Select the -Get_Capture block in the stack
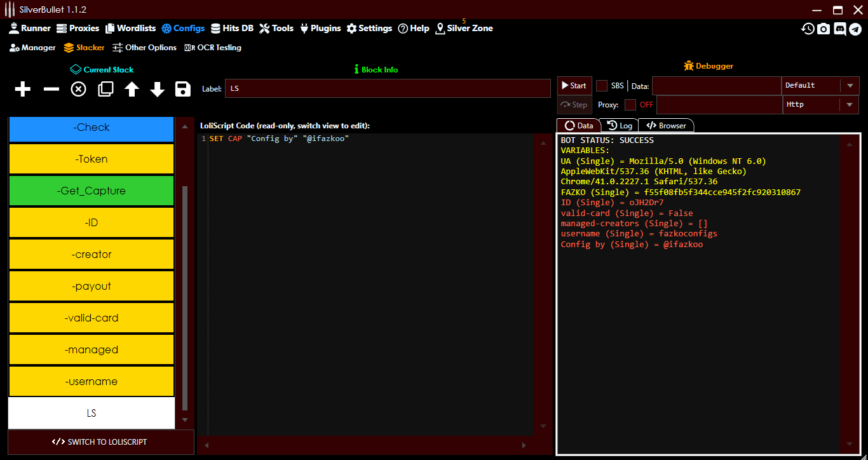 pyautogui.click(x=91, y=191)
